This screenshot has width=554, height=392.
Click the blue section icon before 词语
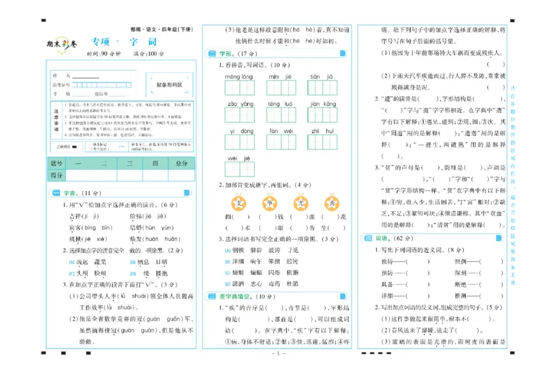(368, 238)
